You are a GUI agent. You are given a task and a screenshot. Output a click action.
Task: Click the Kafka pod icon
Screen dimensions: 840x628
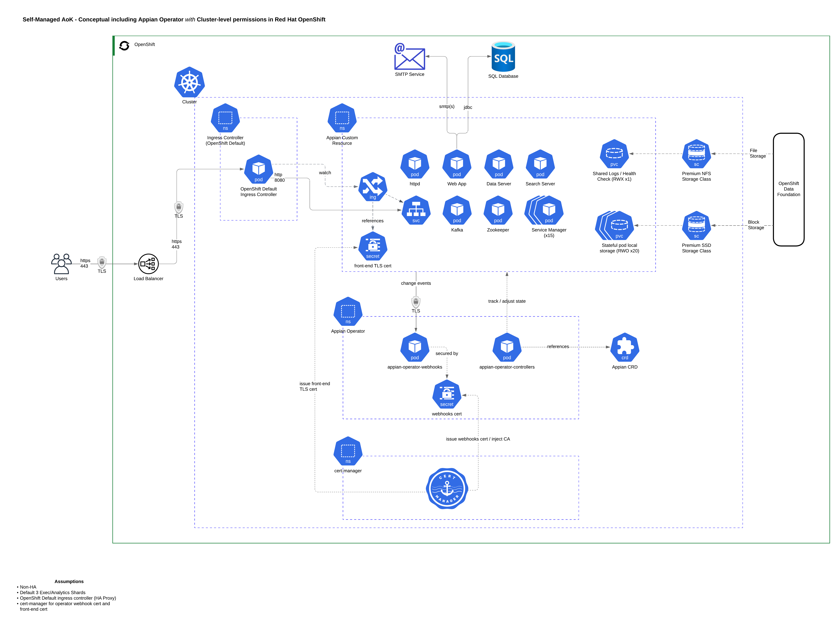457,210
